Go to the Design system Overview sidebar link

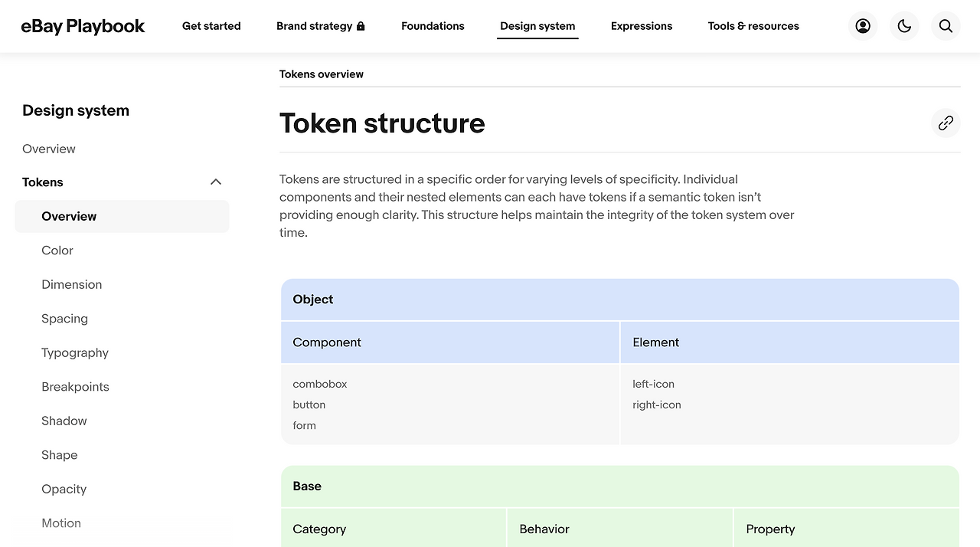pyautogui.click(x=49, y=149)
